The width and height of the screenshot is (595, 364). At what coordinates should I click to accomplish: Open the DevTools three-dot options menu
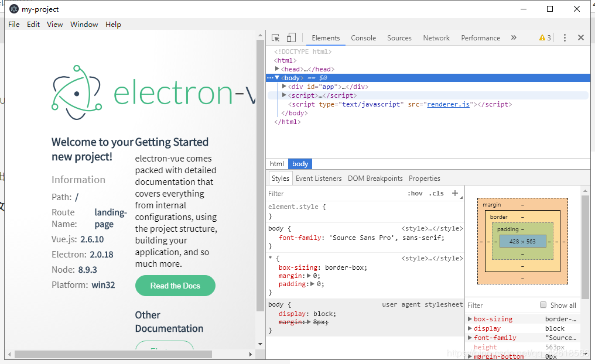point(565,37)
